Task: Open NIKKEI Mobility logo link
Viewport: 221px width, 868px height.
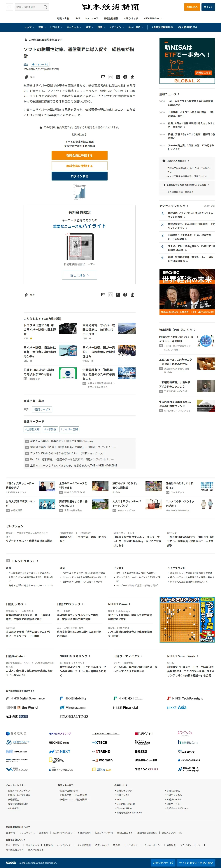Action: pyautogui.click(x=73, y=698)
